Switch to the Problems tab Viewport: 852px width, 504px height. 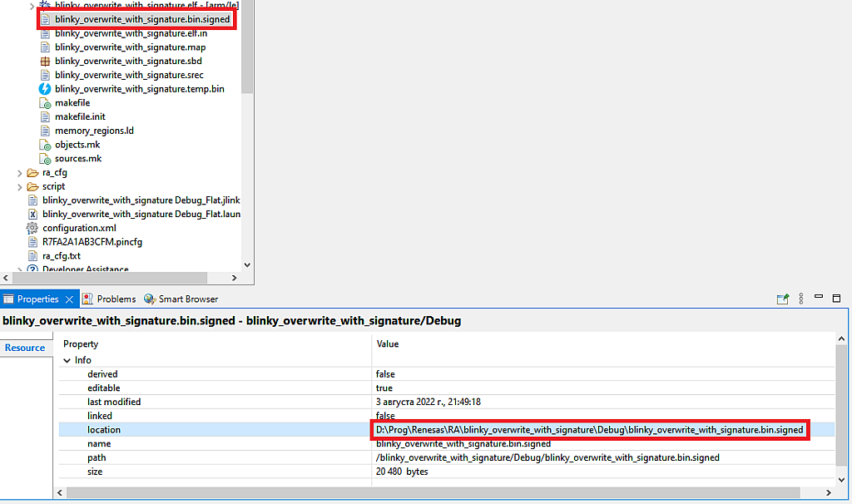pos(115,299)
